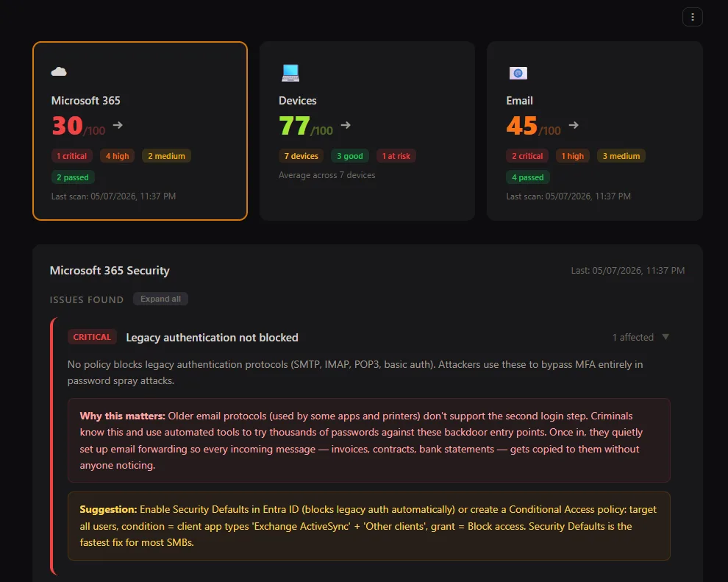Click 'Legacy authentication not blocked' title
Image resolution: width=728 pixels, height=582 pixels.
click(213, 338)
